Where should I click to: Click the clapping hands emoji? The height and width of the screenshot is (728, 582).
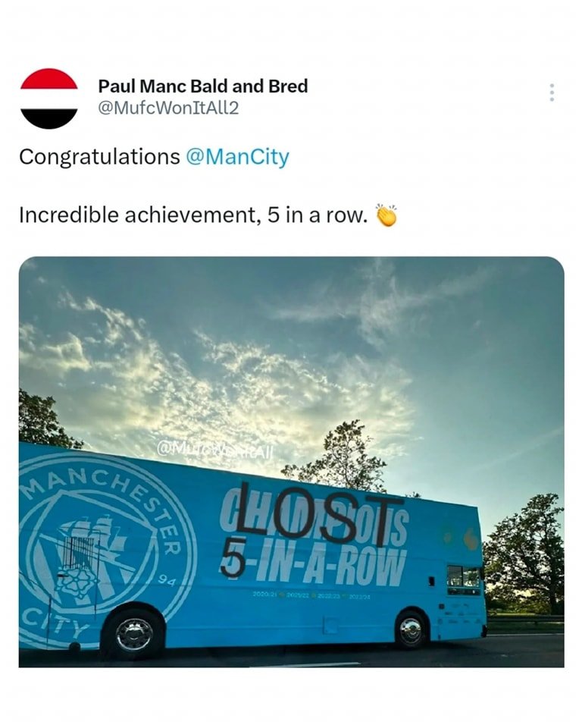click(386, 215)
